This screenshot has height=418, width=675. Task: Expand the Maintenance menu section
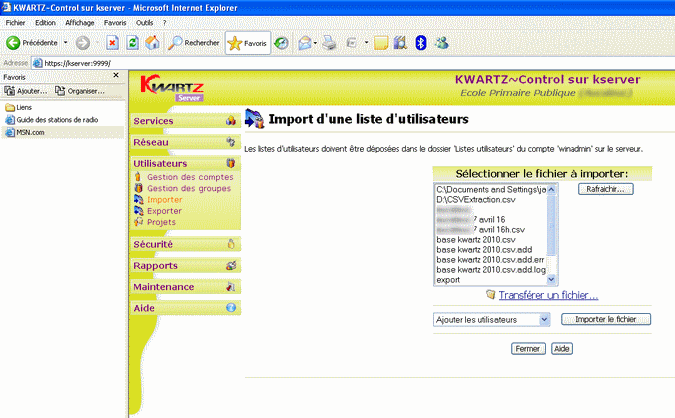tap(185, 287)
